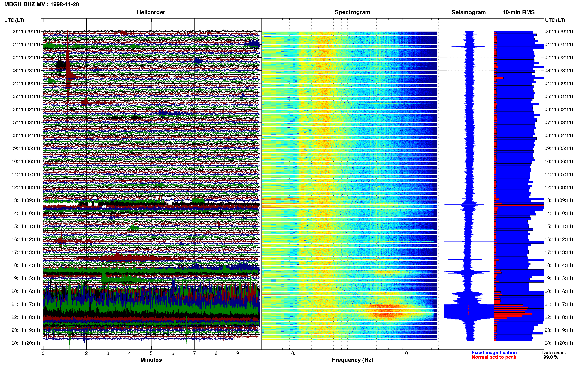Click left-axis time label 09:11 (05:11)
Viewport: 588px width, 368px height.
pos(26,148)
